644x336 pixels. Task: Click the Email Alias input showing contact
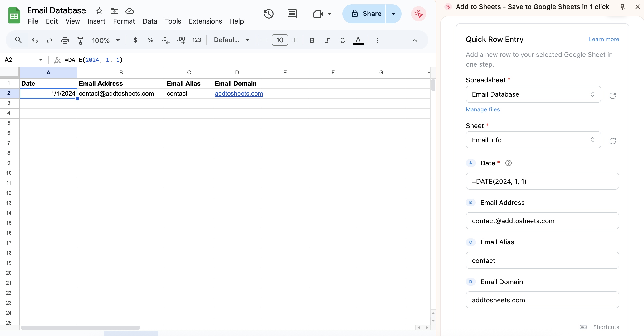(x=542, y=260)
